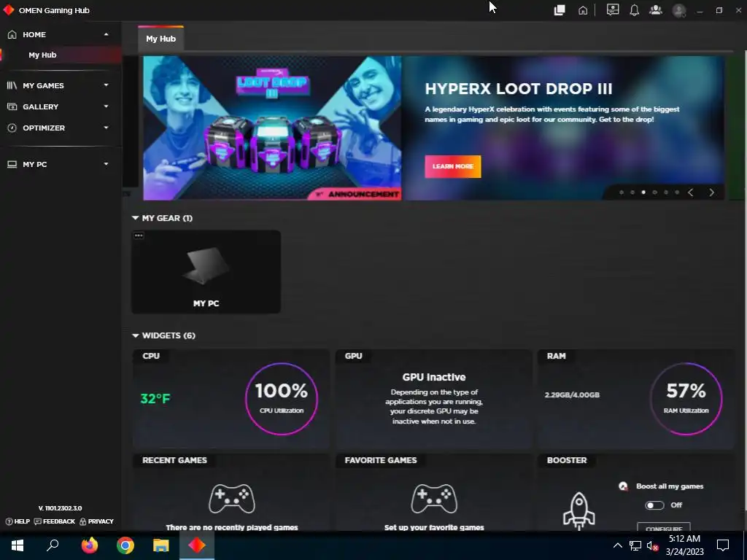This screenshot has width=747, height=560.
Task: Click the HyperX Loot Drop banner image
Action: point(272,128)
